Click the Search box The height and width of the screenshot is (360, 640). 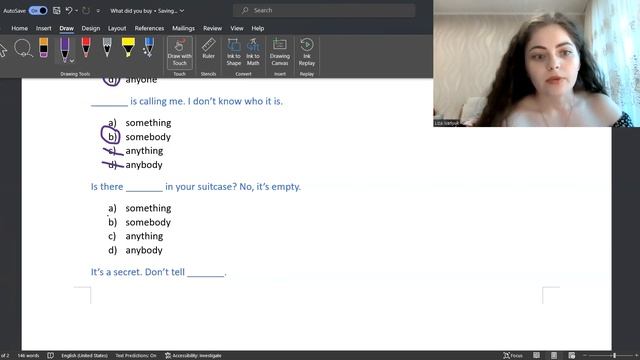pyautogui.click(x=324, y=11)
